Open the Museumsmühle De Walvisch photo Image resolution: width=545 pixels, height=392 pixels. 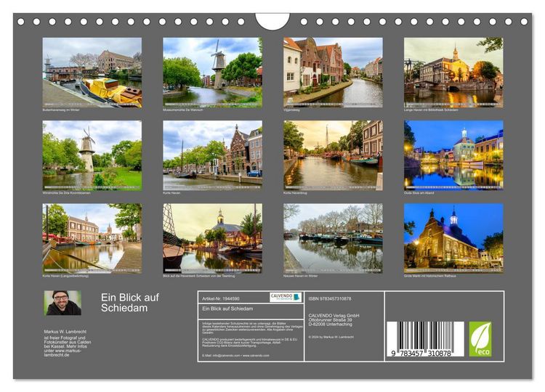pos(212,72)
